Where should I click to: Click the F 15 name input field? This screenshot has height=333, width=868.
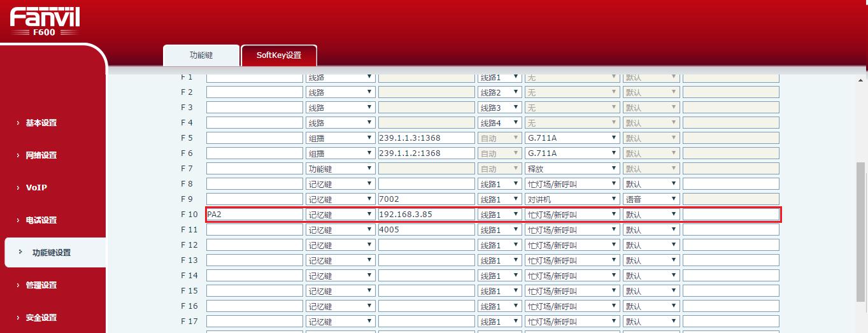pos(255,291)
